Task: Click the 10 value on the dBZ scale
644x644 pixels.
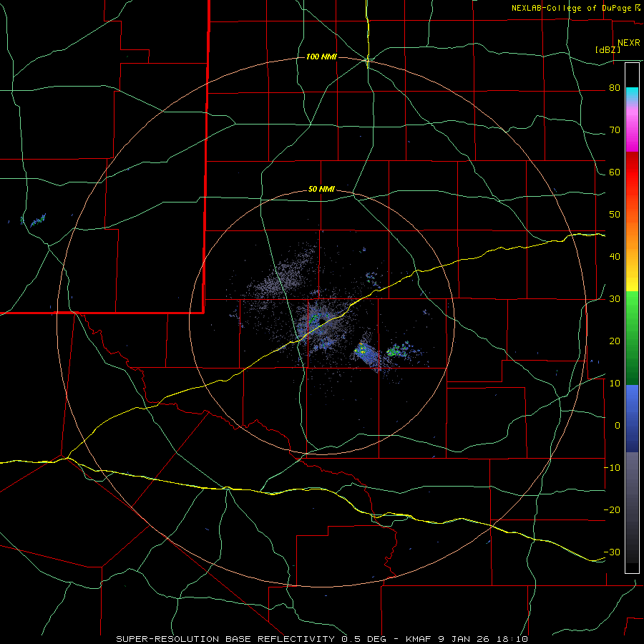Action: (x=615, y=384)
